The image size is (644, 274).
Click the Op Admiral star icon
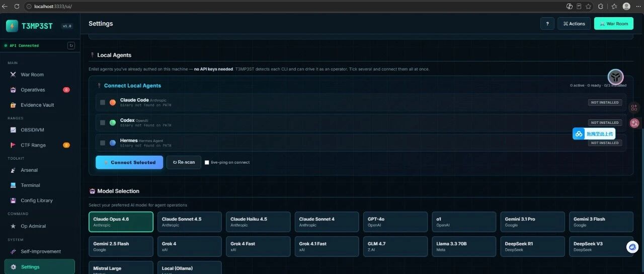[14, 226]
